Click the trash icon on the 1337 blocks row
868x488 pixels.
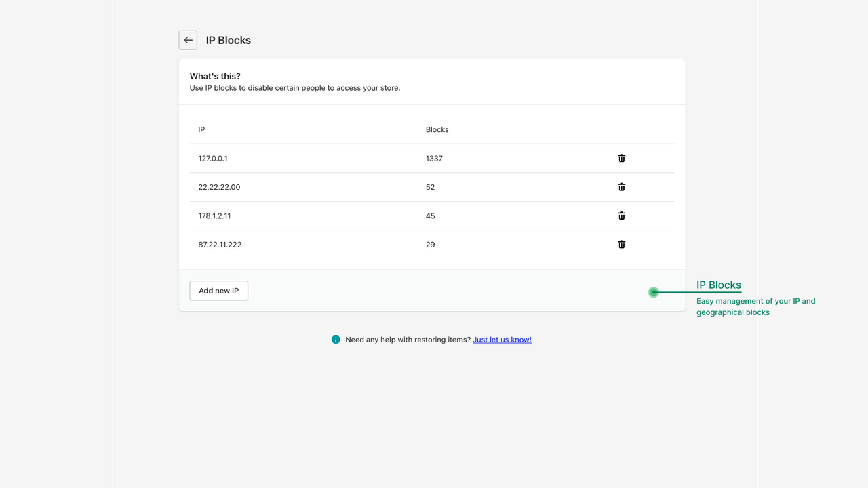click(621, 158)
